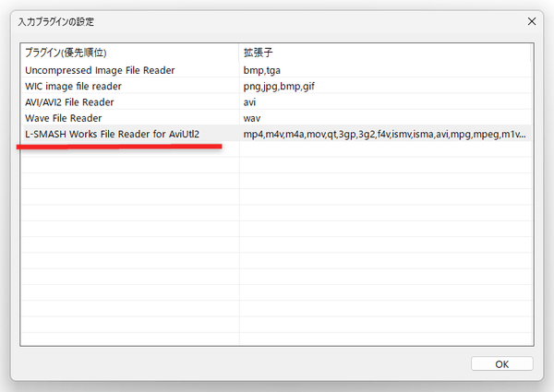
Task: Select the Uncompressed Image File Reader row
Action: [100, 70]
